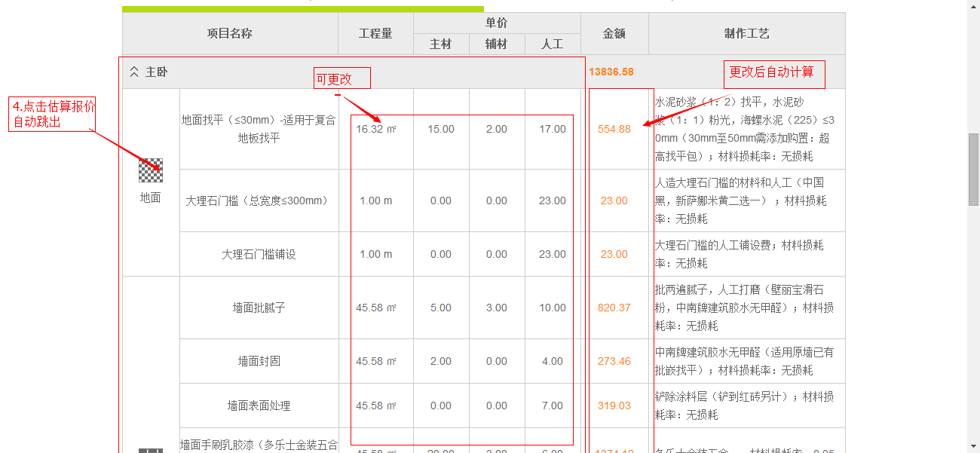Click the 地面找平(≤30mm) item name
Screen dimensions: 980x453
click(x=259, y=129)
